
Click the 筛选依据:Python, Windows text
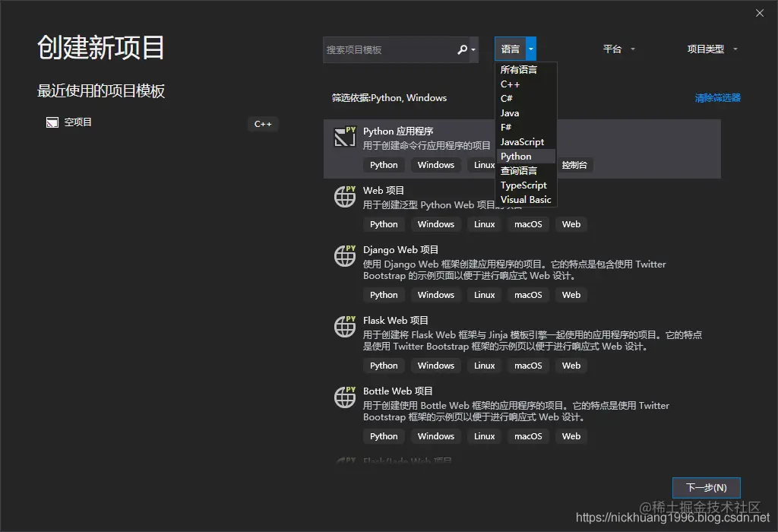pyautogui.click(x=389, y=98)
